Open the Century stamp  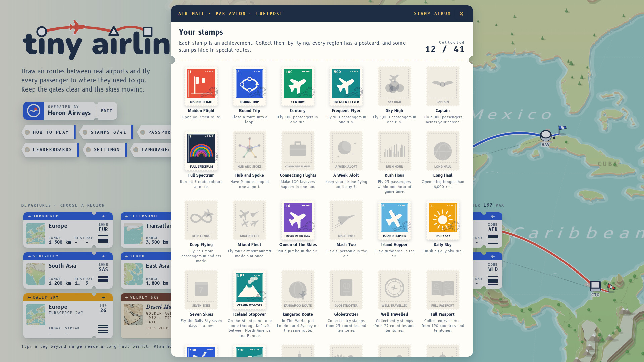click(x=298, y=86)
